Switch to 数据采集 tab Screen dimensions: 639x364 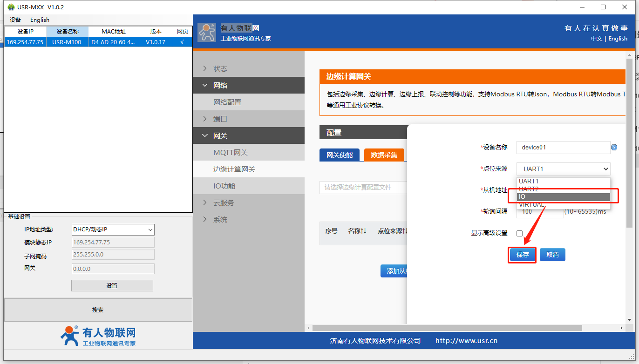384,155
